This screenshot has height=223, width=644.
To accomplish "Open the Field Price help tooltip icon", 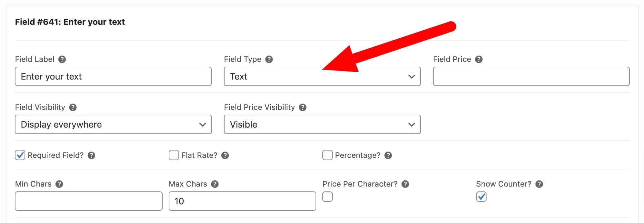I will pos(479,59).
